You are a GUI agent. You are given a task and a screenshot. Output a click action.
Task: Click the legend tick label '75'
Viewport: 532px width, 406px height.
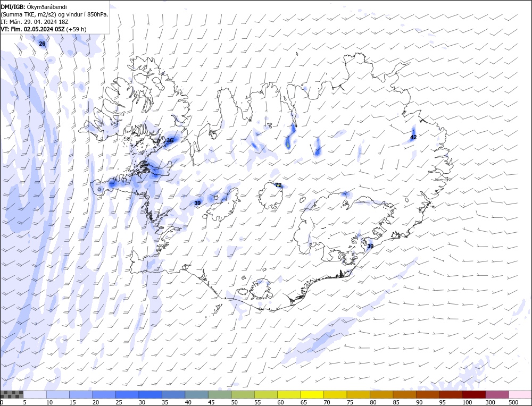point(350,402)
